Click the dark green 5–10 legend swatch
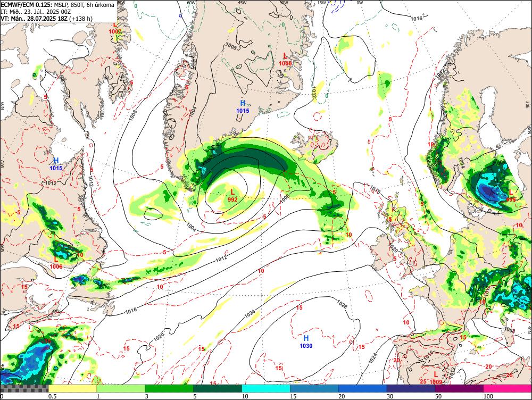The height and width of the screenshot is (400, 532). [x=218, y=388]
